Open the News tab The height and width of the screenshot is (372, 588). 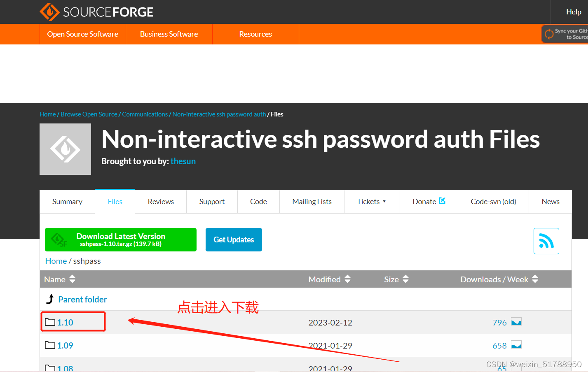click(x=551, y=202)
